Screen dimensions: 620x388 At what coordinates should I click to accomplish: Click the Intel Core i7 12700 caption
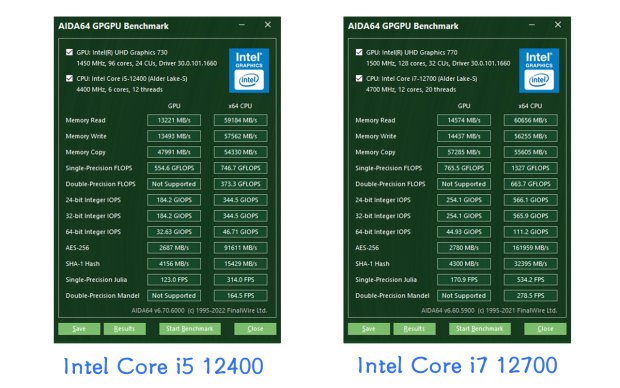click(457, 365)
